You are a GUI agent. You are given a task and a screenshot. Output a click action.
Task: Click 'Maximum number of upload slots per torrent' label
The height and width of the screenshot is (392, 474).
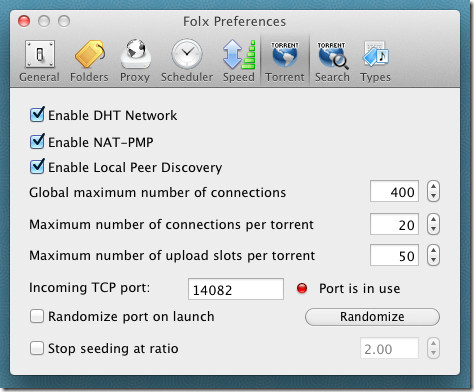172,256
